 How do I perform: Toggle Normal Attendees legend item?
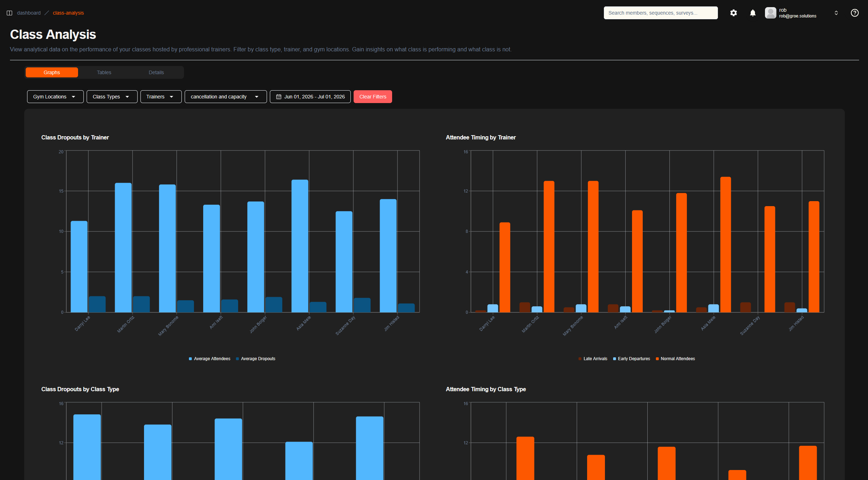click(675, 359)
